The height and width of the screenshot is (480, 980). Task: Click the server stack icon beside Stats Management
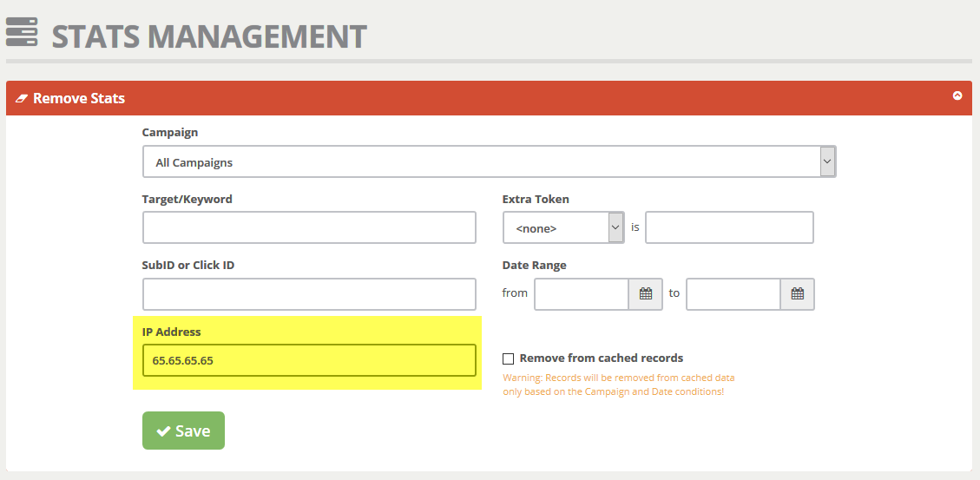(x=22, y=31)
